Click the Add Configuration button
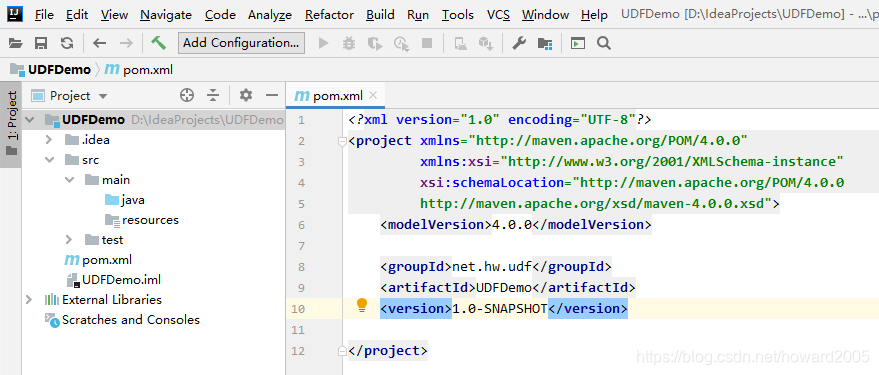The width and height of the screenshot is (879, 375). [241, 43]
